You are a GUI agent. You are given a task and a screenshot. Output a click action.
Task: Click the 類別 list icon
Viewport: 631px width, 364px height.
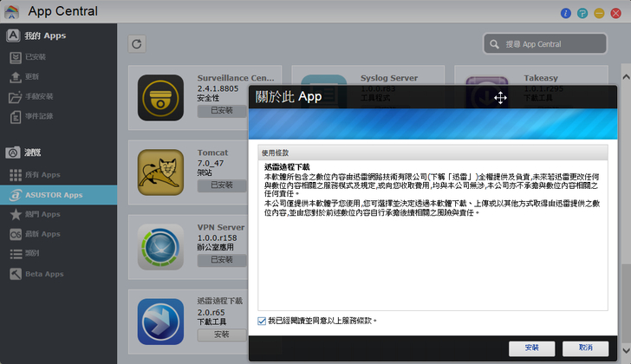[16, 253]
